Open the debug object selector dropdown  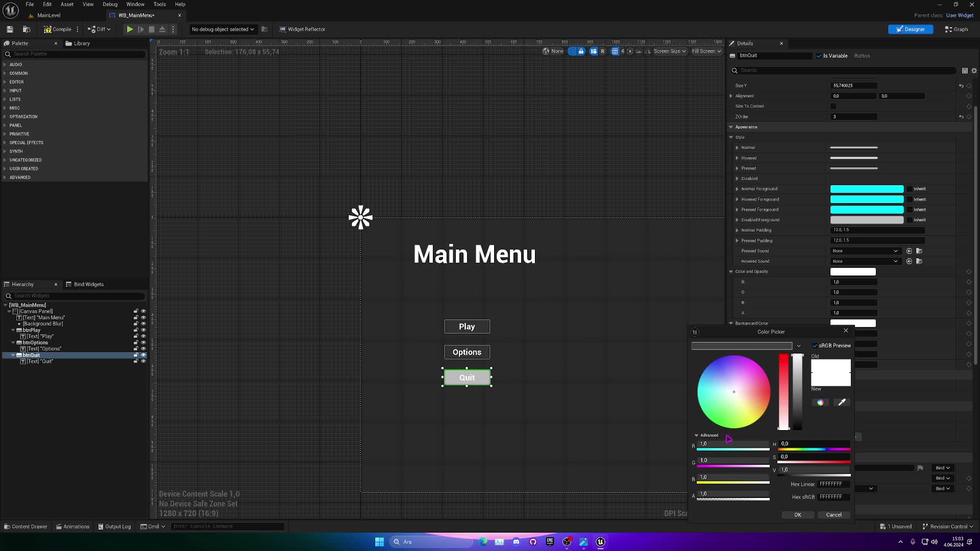(x=223, y=29)
